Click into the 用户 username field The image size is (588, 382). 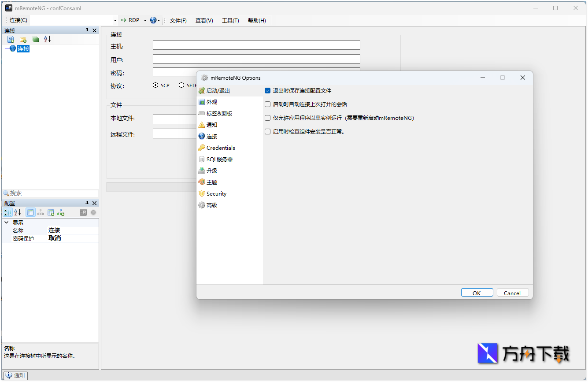coord(256,59)
